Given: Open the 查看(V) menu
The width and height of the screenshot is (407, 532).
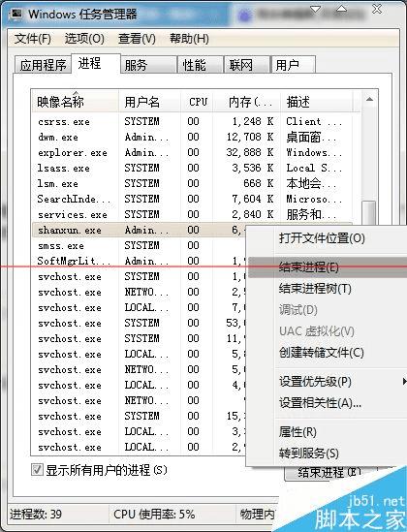Looking at the screenshot, I should click(137, 39).
